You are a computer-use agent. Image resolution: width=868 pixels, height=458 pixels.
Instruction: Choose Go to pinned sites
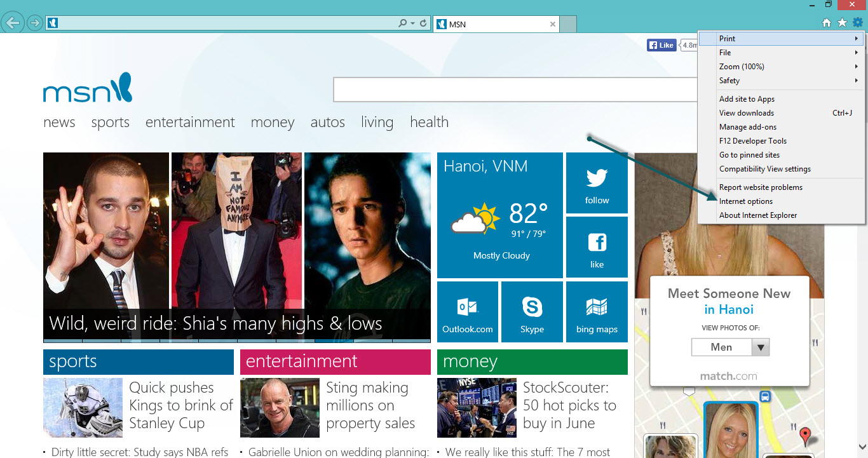pyautogui.click(x=781, y=155)
